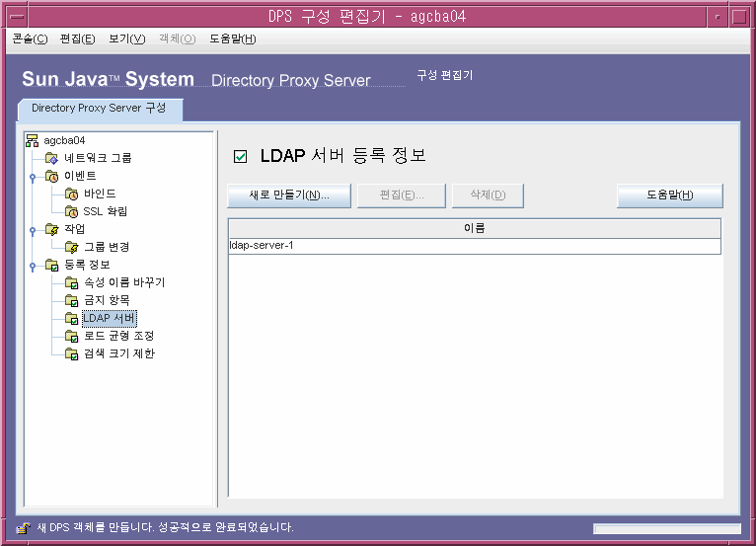This screenshot has width=756, height=546.
Task: Select the ldap-server-1 row
Action: coord(475,246)
